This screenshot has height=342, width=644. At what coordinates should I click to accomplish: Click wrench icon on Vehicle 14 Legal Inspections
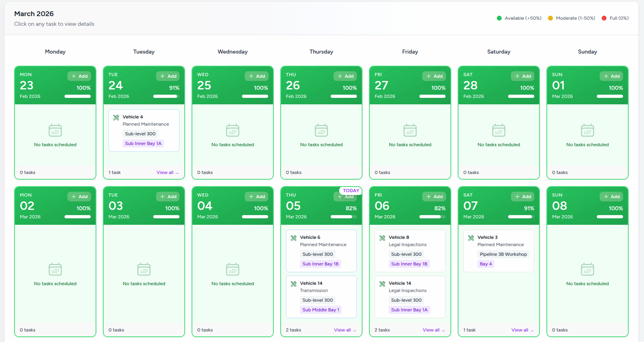(382, 284)
